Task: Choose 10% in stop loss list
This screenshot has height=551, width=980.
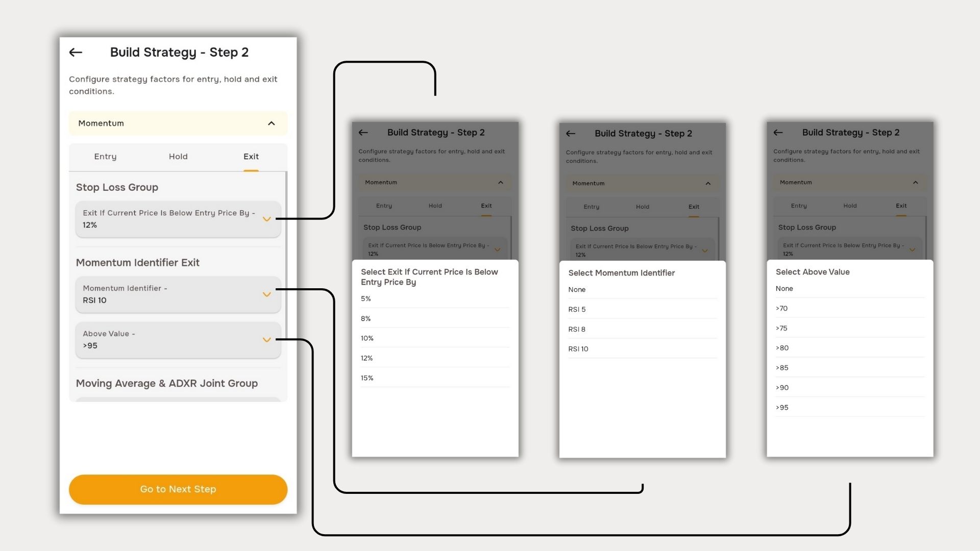Action: (x=435, y=338)
